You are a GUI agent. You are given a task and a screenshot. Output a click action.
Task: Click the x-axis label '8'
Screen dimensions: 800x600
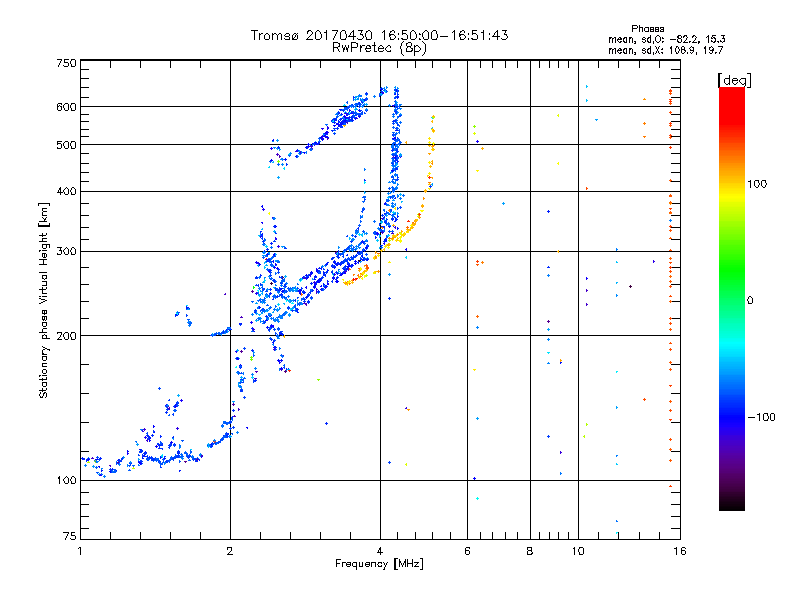[530, 551]
